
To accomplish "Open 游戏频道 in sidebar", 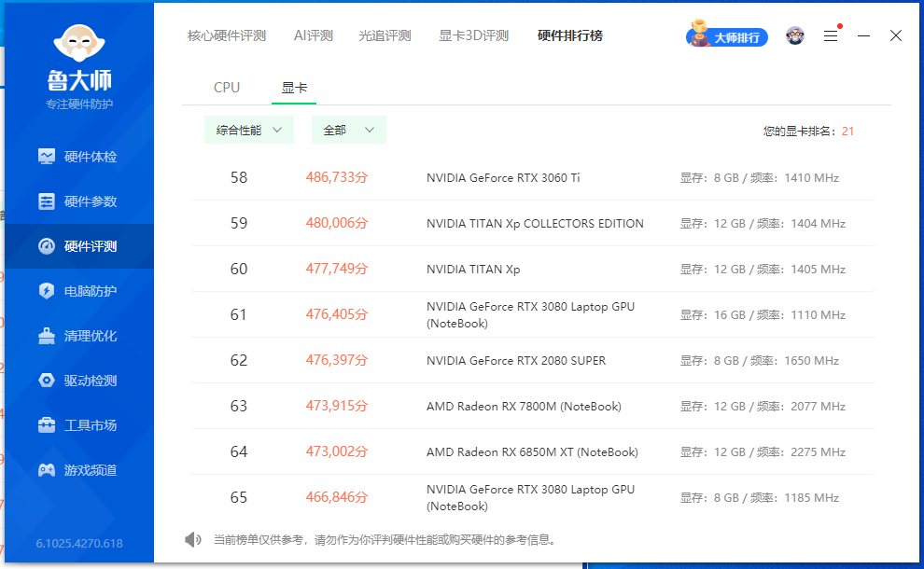I will (x=79, y=470).
